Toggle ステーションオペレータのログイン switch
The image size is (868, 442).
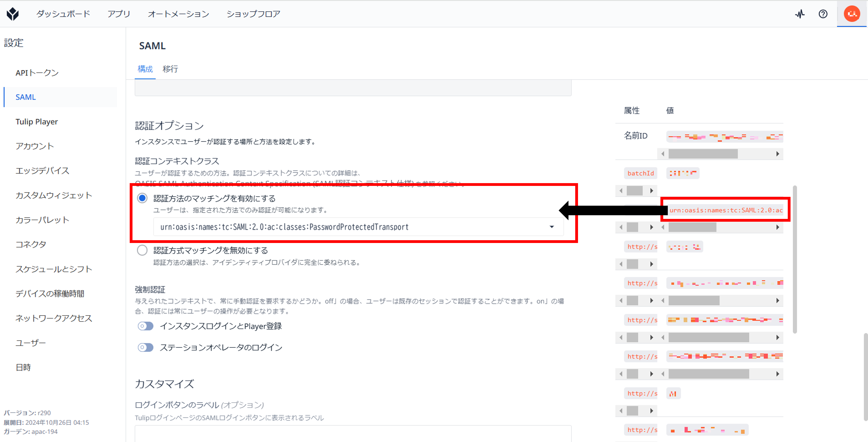coord(146,348)
